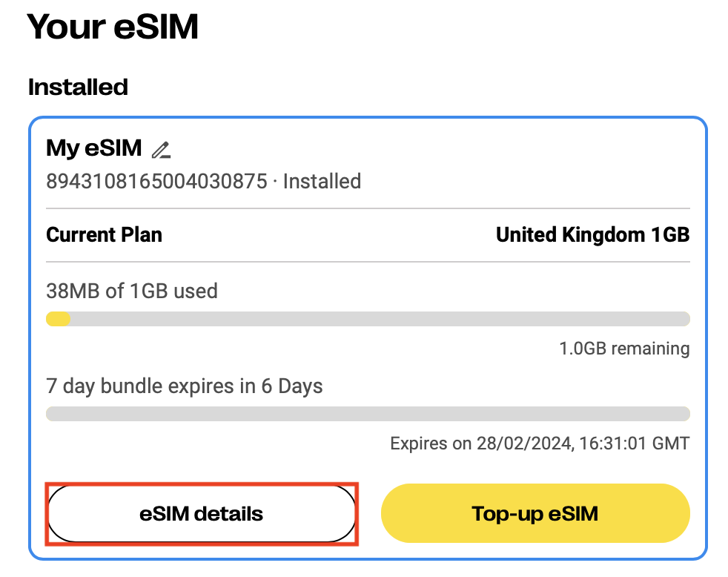The image size is (728, 577).
Task: Select the ICCID number 8943108165004030875
Action: (x=156, y=182)
